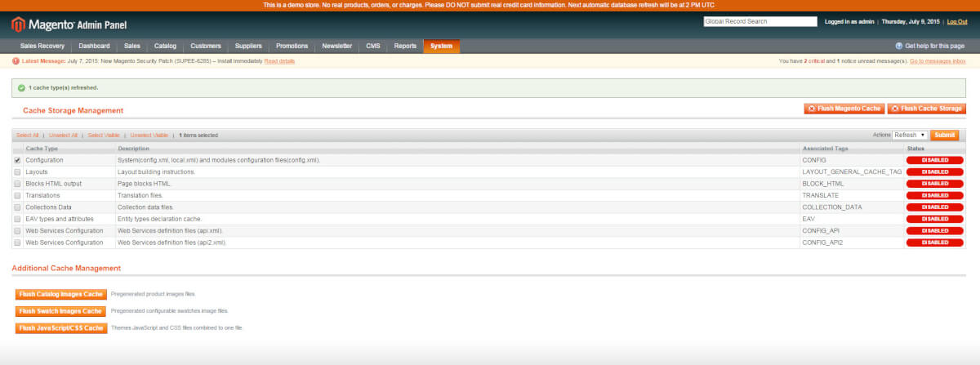Expand the Promotions menu
Viewport: 980px width, 365px height.
click(292, 47)
